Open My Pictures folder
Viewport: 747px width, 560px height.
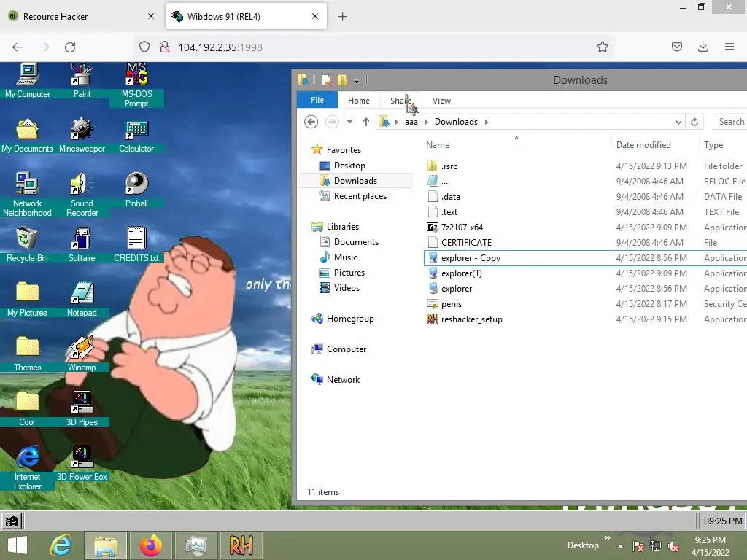tap(27, 299)
